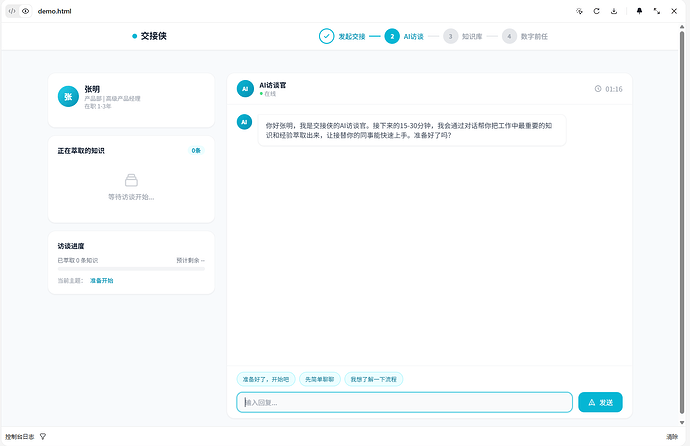
Task: Click the AI访谈官 header avatar
Action: coord(245,88)
